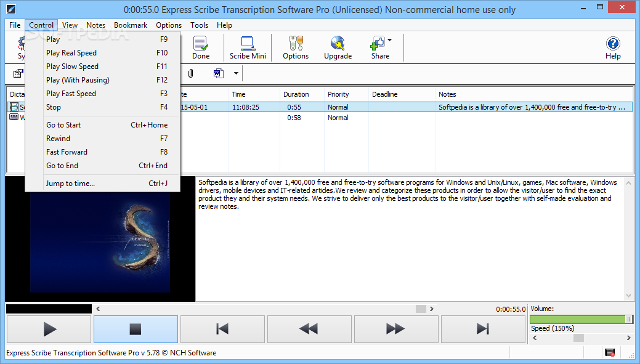
Task: Sort by the Duration column header
Action: click(x=302, y=94)
